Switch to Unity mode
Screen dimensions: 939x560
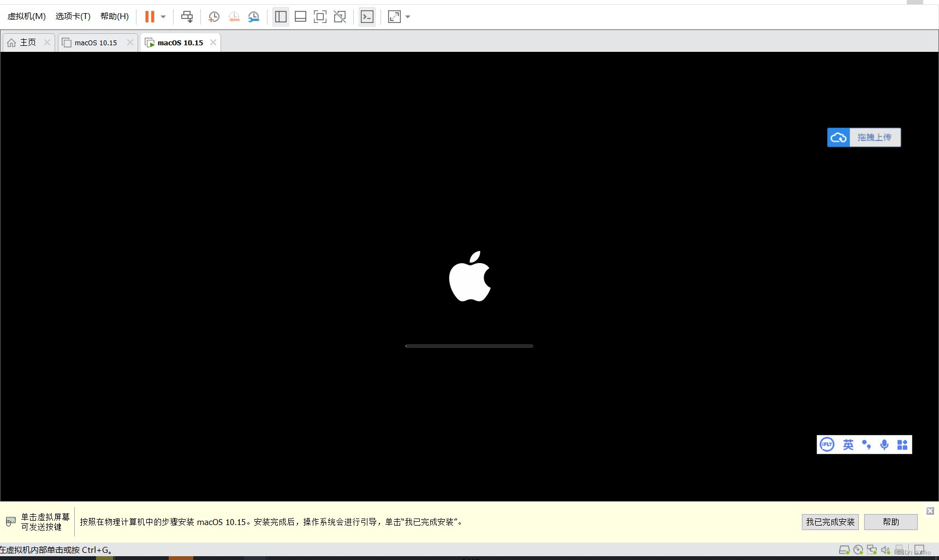[x=340, y=17]
